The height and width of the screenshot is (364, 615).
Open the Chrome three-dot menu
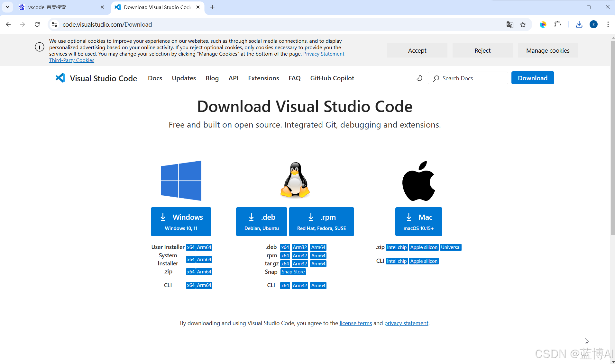[x=608, y=24]
